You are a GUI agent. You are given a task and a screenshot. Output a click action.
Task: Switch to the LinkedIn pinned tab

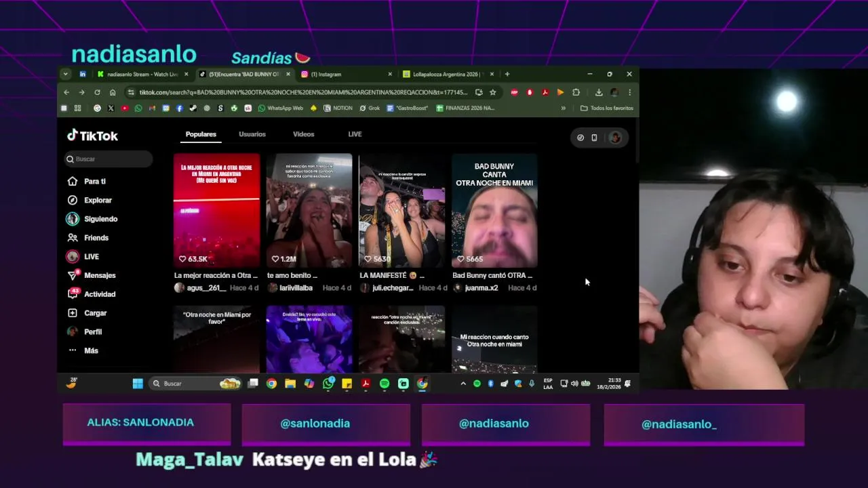[83, 74]
